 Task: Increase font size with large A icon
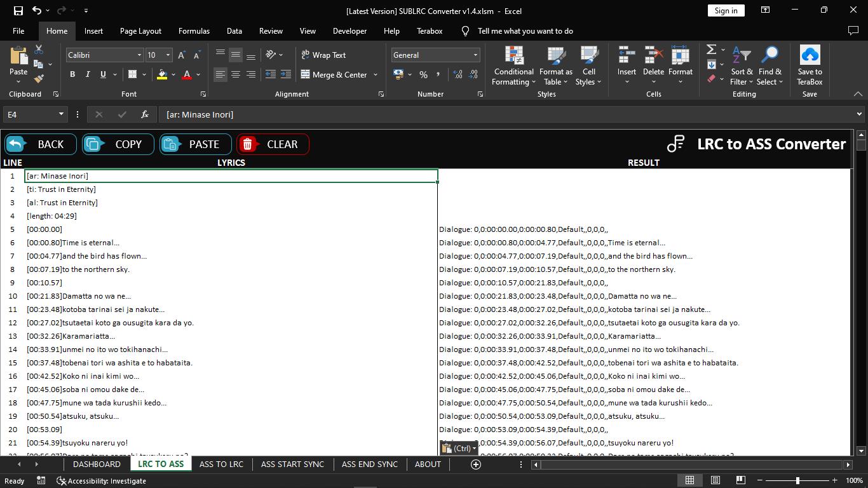[182, 55]
